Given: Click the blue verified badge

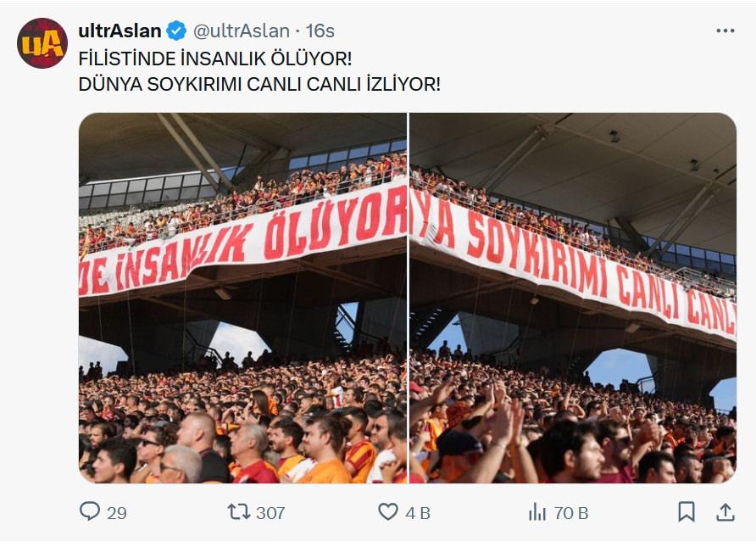Looking at the screenshot, I should click(x=176, y=31).
